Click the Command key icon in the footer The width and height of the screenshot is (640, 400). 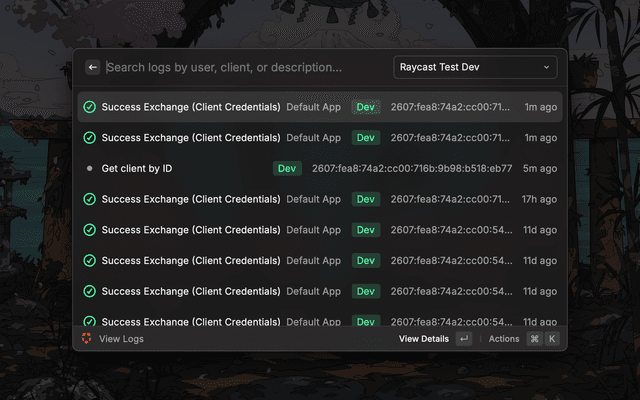pyautogui.click(x=534, y=339)
